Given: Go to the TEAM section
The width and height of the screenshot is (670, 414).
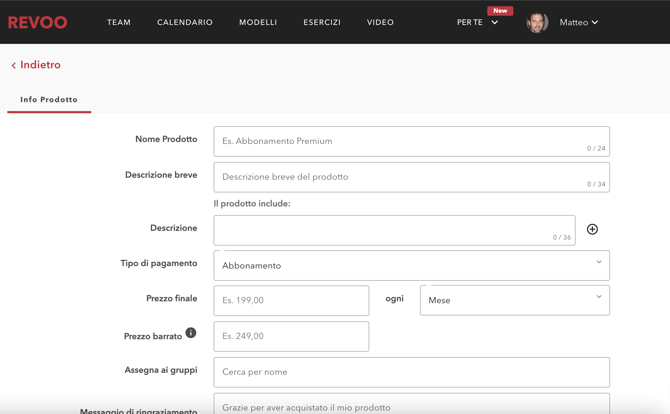Looking at the screenshot, I should point(119,22).
